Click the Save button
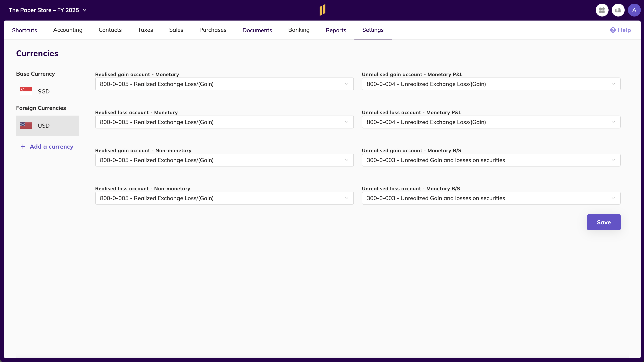Image resolution: width=644 pixels, height=362 pixels. pyautogui.click(x=604, y=222)
